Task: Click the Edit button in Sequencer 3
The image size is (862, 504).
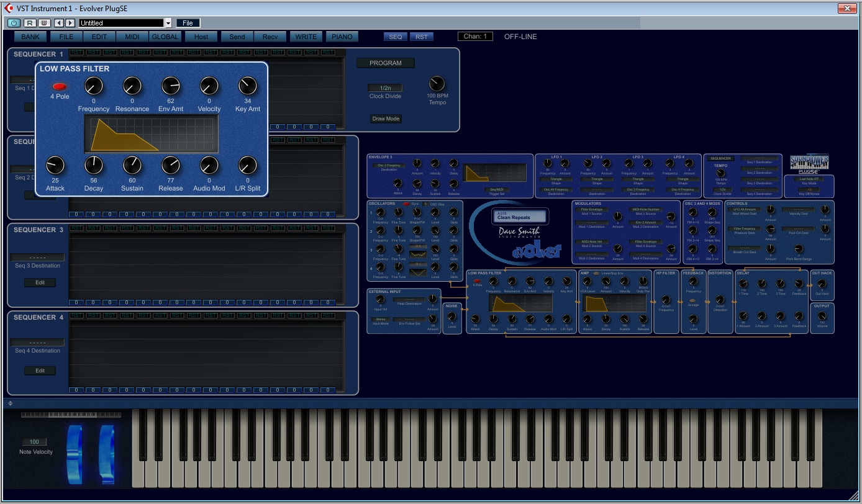Action: pos(40,282)
